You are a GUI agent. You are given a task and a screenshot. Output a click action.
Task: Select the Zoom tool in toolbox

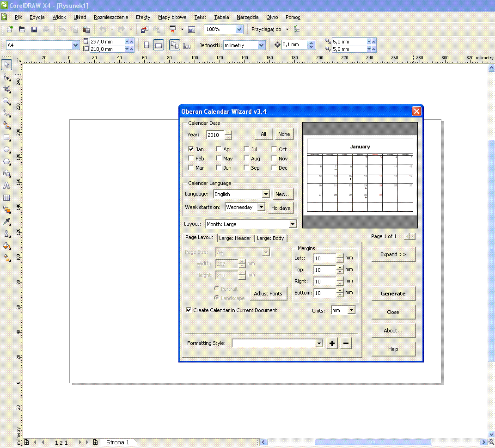pos(6,101)
